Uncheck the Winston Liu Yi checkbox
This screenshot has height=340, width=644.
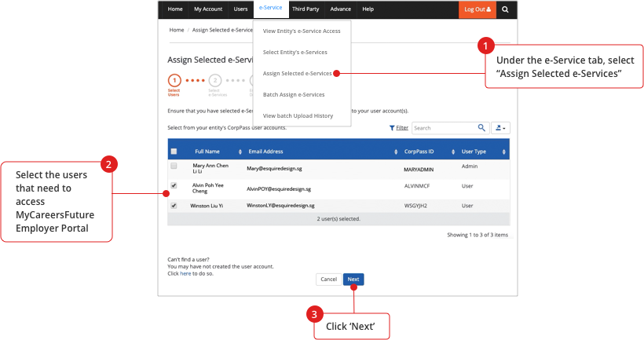[174, 205]
